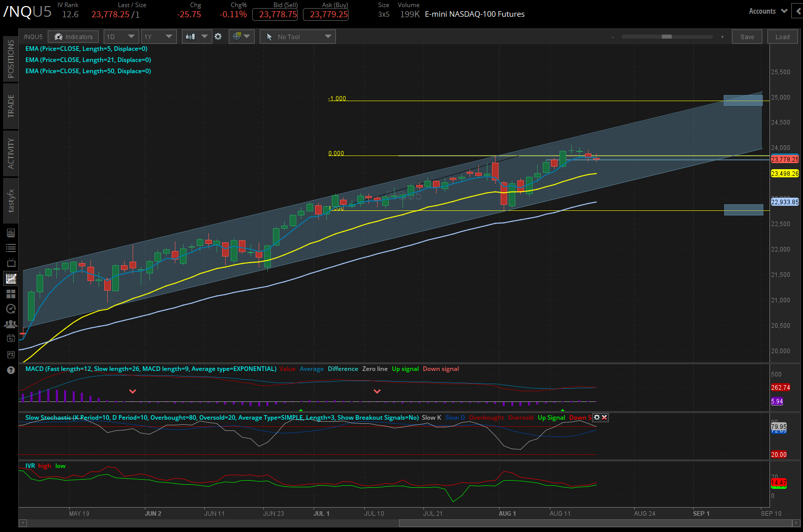Click the /NQU5 label in chart toolbar
The height and width of the screenshot is (532, 803).
[x=33, y=37]
